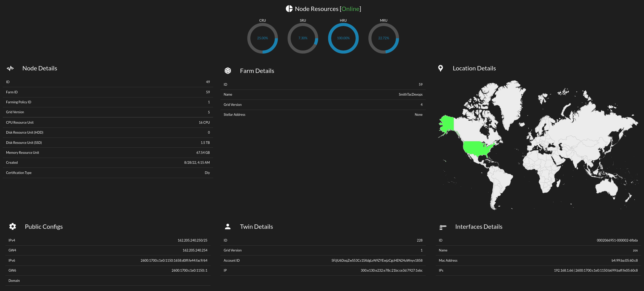Click the Farm Details box icon

[228, 71]
